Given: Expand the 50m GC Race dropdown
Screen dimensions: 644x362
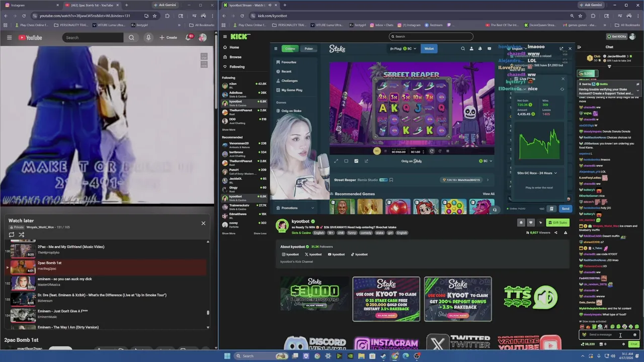Looking at the screenshot, I should point(537,173).
